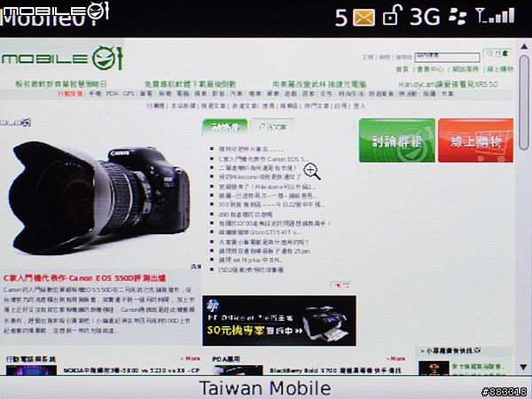Click the scrollbar down arrow

tap(523, 367)
